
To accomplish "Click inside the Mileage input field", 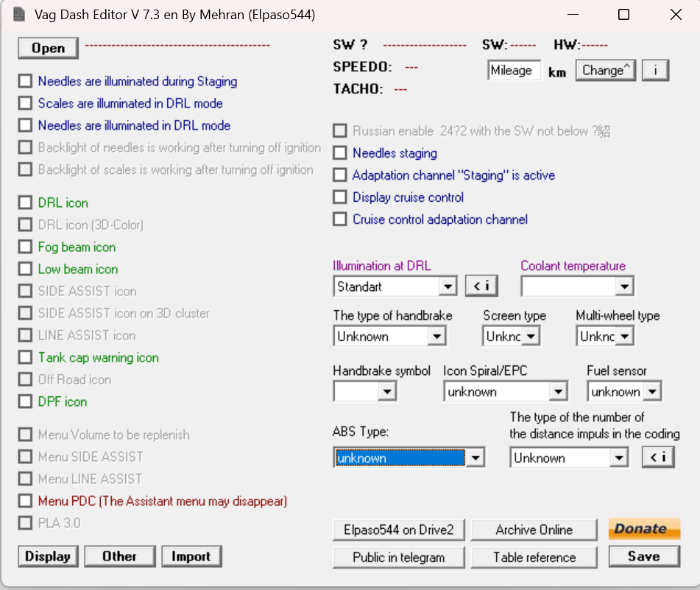I will pos(513,70).
